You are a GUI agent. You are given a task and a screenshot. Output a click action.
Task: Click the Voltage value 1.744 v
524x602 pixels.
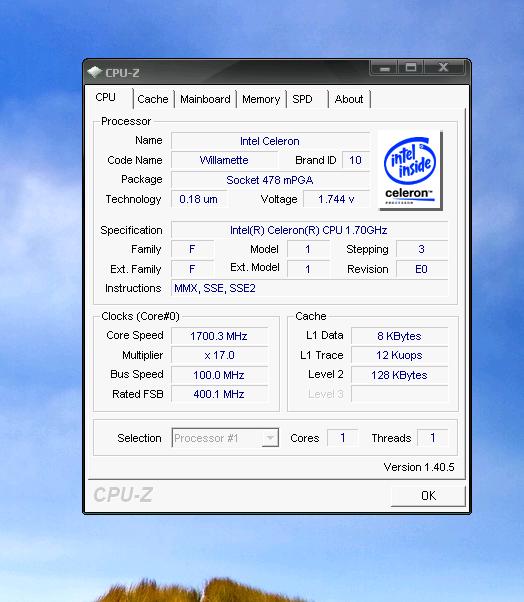coord(336,199)
